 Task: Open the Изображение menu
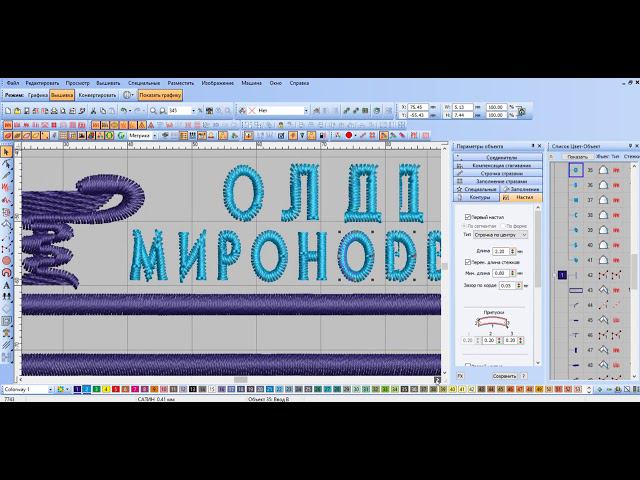tap(218, 83)
